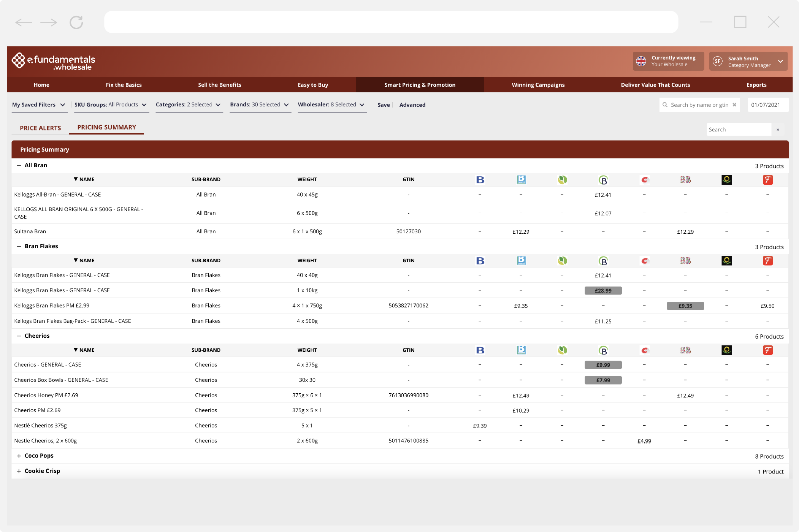Open Sell the Benefits menu
799x532 pixels.
(220, 85)
